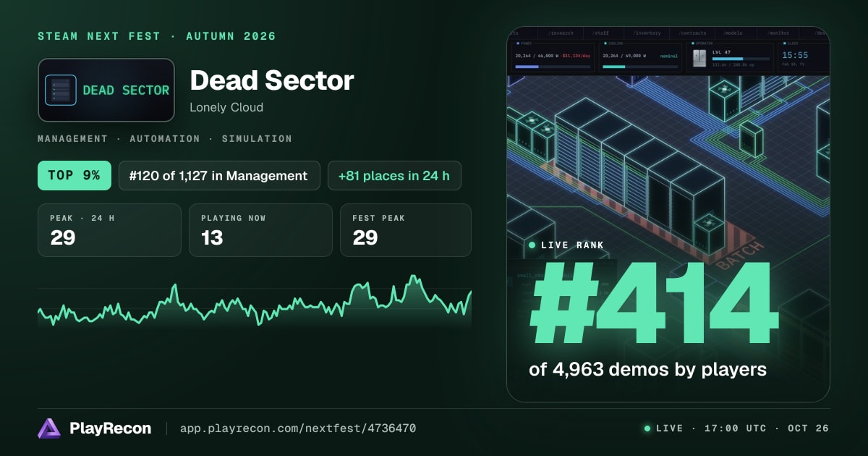Click the LVL 47 operator text
The height and width of the screenshot is (456, 868).
coord(721,52)
